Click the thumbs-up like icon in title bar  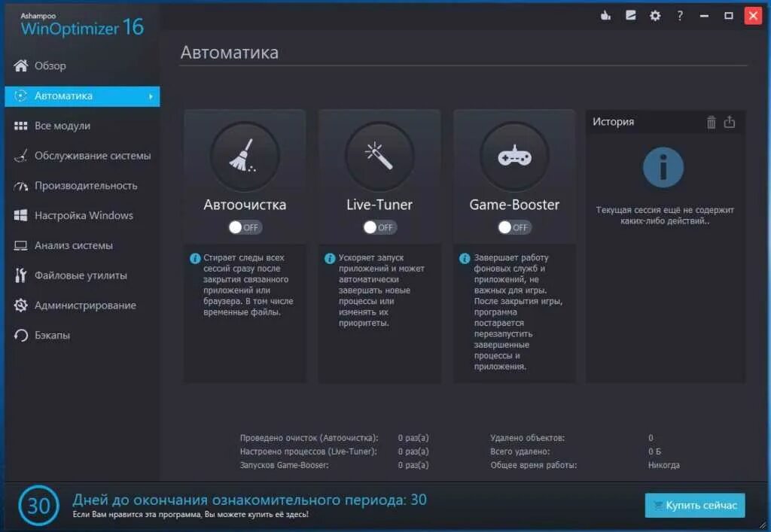click(x=605, y=16)
